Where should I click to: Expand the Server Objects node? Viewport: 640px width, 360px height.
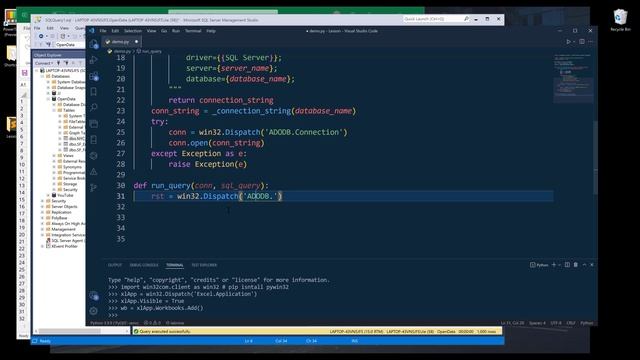(42, 207)
